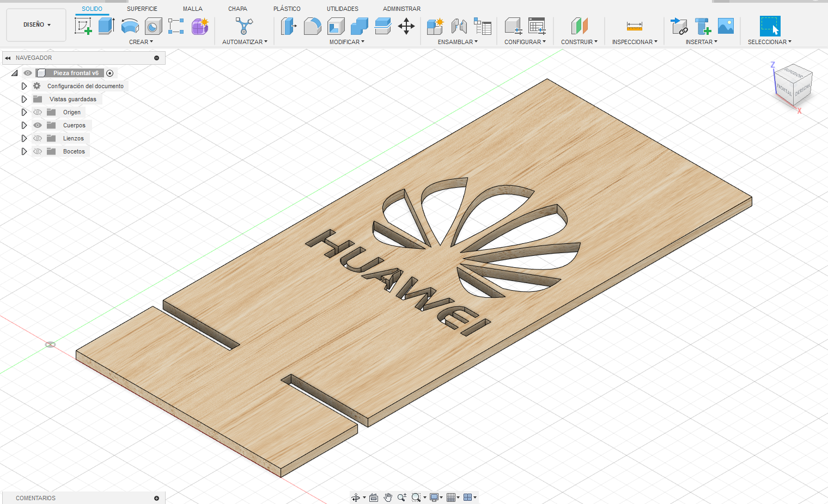Select the Joint tool icon

pos(459,26)
